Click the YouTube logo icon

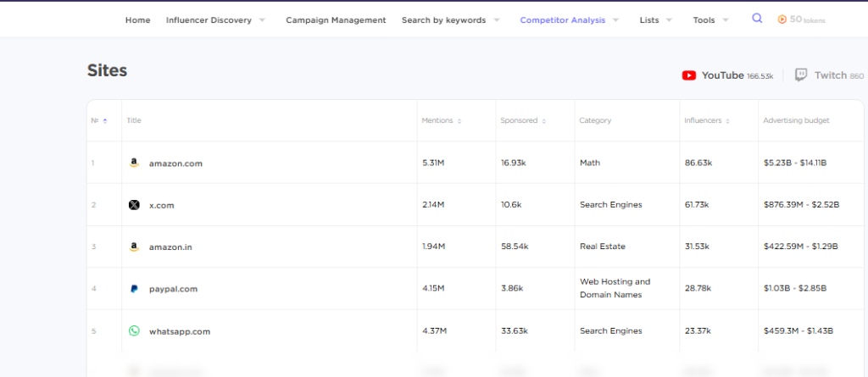pos(688,75)
